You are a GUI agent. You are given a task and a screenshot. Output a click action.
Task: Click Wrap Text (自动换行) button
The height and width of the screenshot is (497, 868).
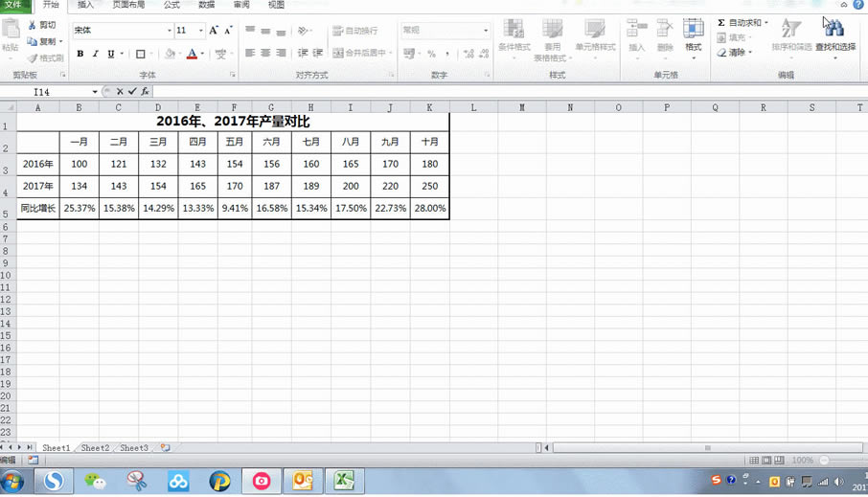point(354,31)
